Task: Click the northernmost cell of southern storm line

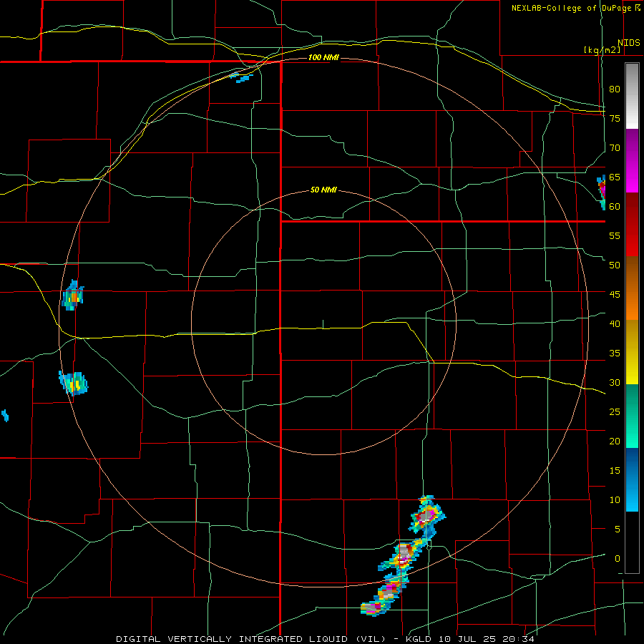Action: tap(428, 515)
